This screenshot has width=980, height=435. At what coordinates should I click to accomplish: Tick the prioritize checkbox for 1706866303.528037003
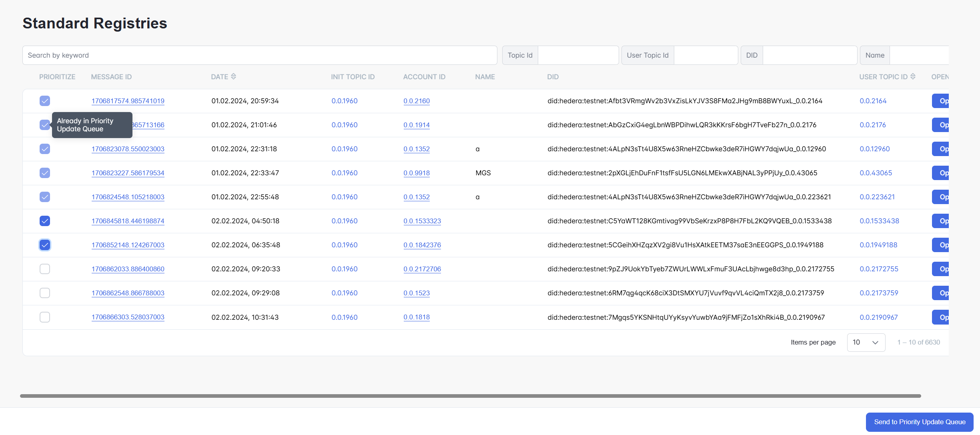point(45,317)
